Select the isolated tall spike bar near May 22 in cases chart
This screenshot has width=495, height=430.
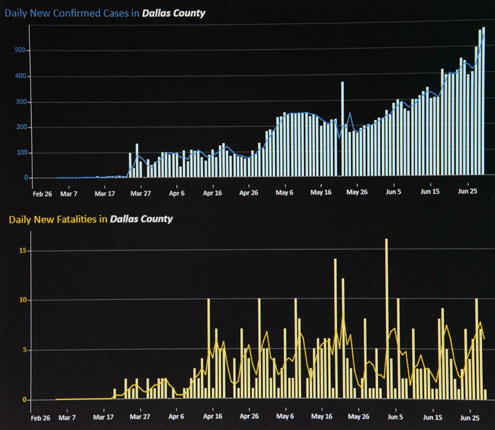point(342,129)
